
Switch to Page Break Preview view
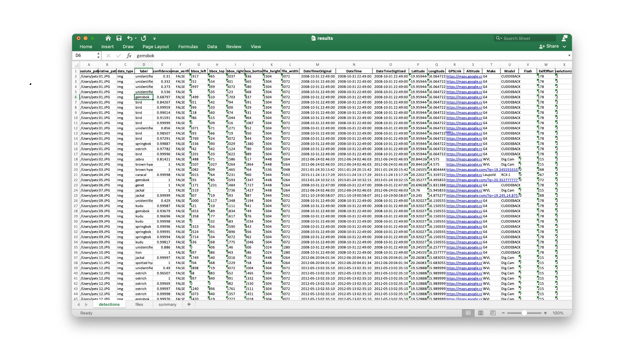click(493, 313)
